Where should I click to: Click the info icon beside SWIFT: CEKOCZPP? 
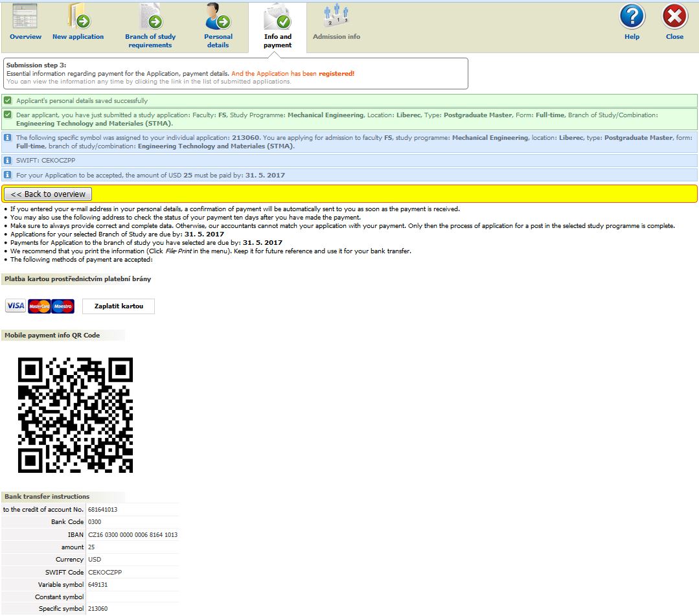click(8, 160)
